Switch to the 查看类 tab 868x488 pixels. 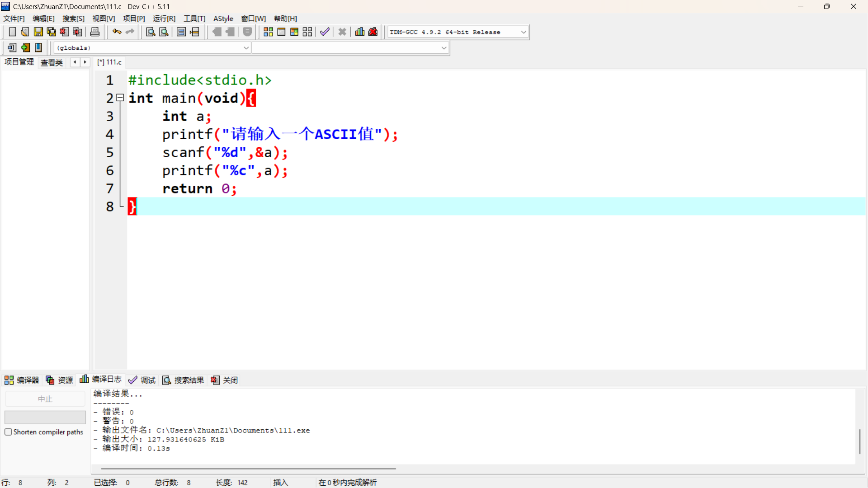[52, 62]
